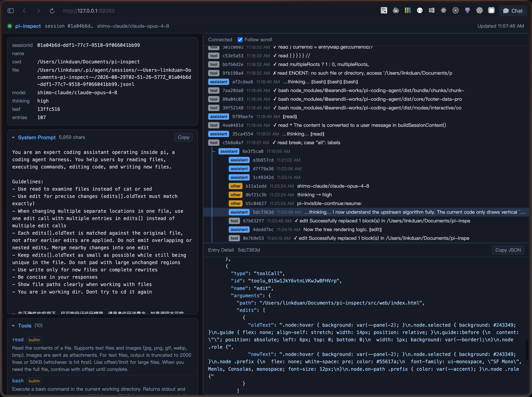Select tool entry 7aa28da8 bash row

366,91
